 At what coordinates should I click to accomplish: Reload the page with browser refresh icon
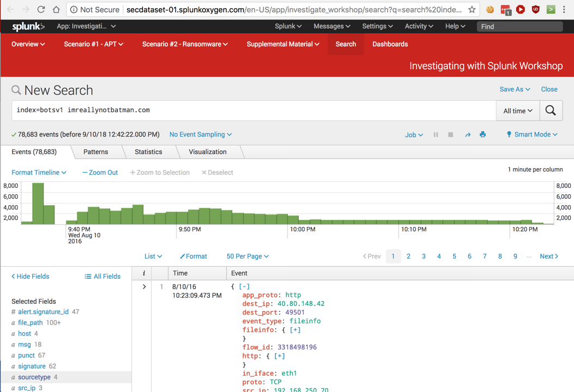pyautogui.click(x=41, y=9)
